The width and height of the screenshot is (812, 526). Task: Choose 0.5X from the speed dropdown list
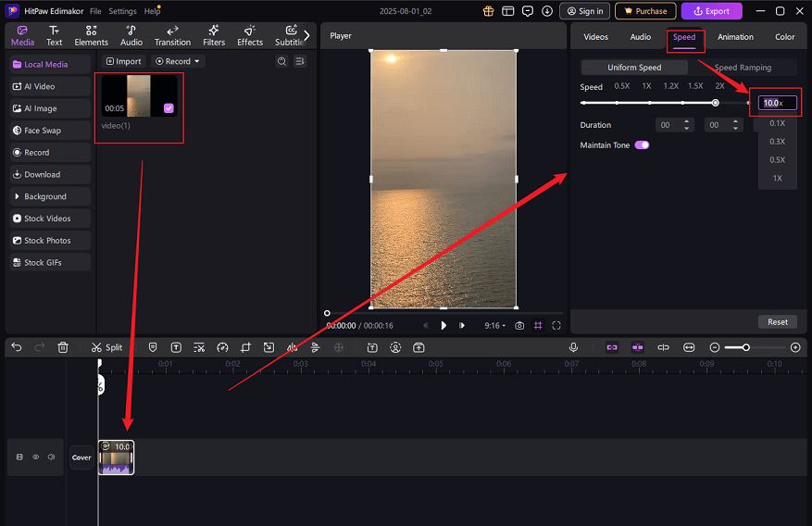[x=778, y=160]
